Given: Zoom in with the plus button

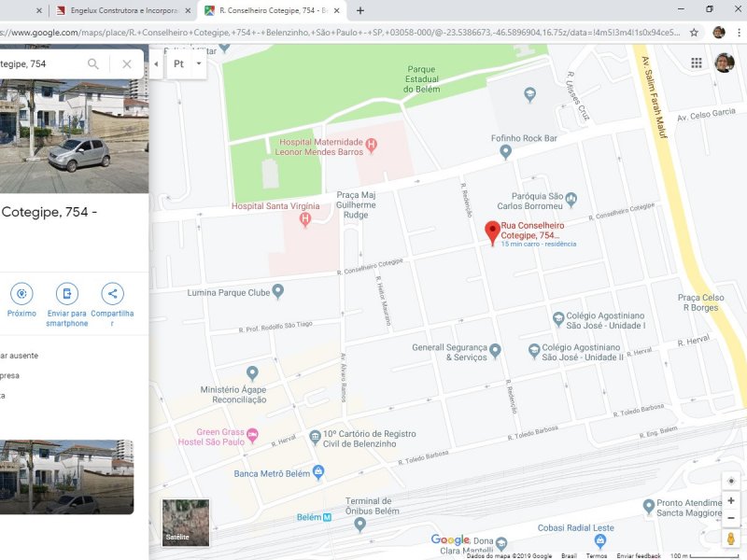Looking at the screenshot, I should pyautogui.click(x=731, y=500).
